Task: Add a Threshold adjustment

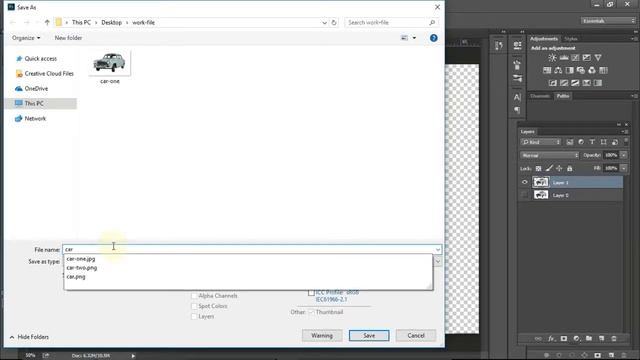Action: pos(575,83)
